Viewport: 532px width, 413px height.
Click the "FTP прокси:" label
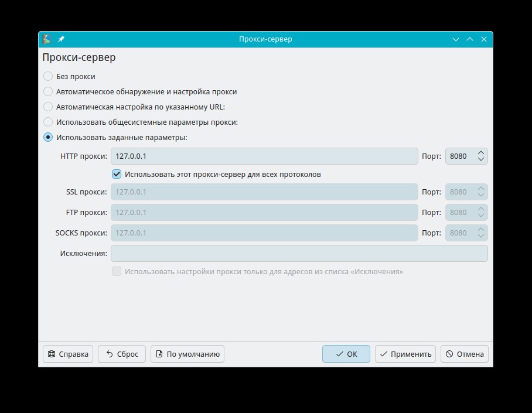(87, 212)
